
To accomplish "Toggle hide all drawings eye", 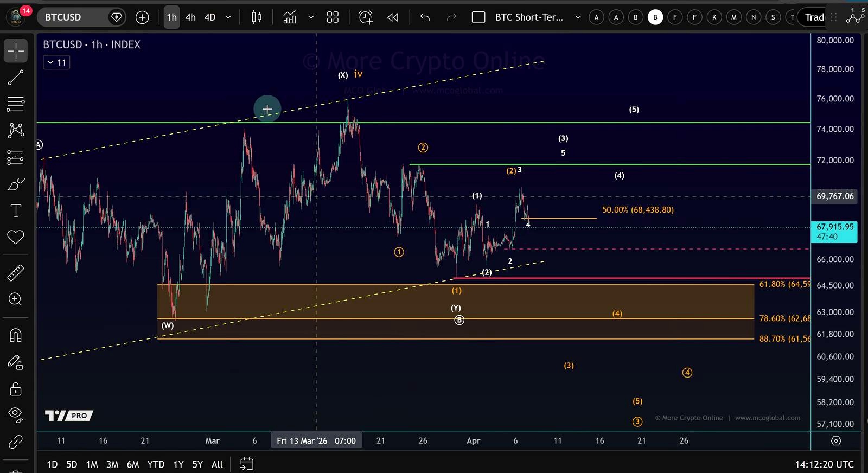I will [16, 415].
